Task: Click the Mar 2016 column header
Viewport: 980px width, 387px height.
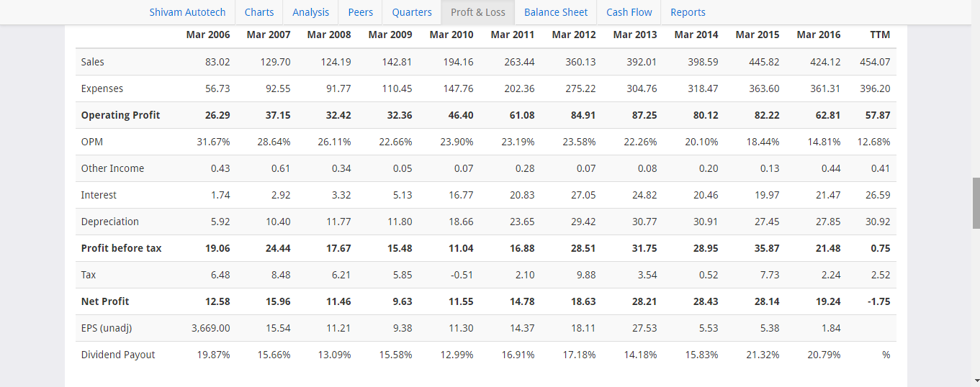Action: [819, 35]
